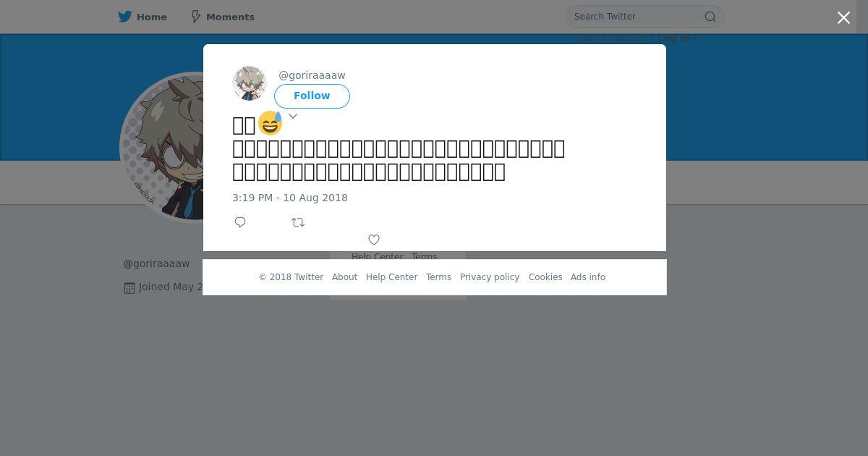Screen dimensions: 868x456
Task: Open the Log in dropdown
Action: coord(677,38)
